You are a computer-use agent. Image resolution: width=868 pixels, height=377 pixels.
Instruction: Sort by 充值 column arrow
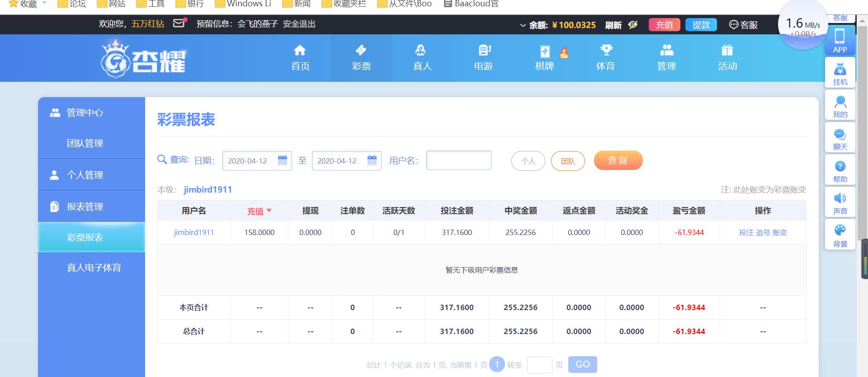tap(269, 211)
